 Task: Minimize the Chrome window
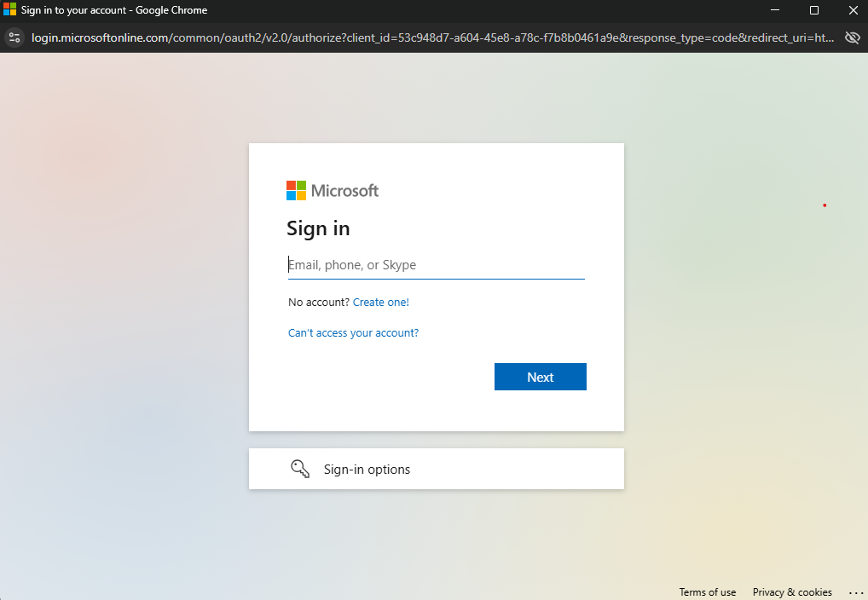[x=775, y=10]
